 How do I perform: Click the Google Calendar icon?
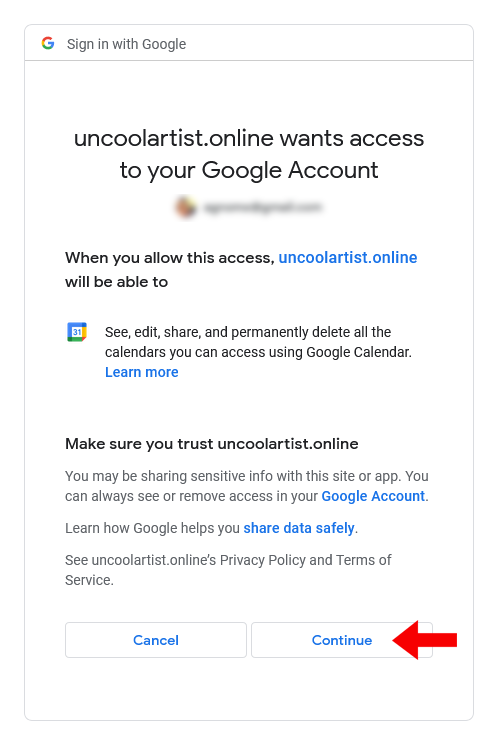pos(77,332)
